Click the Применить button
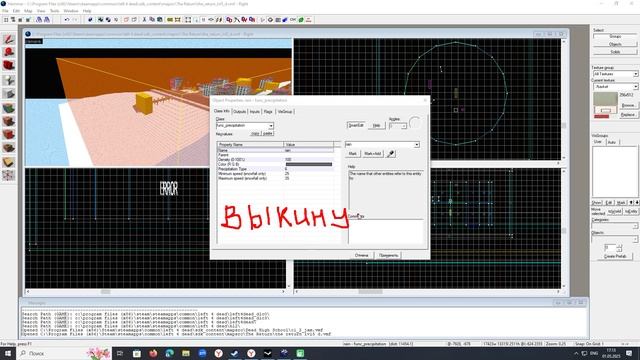 click(388, 255)
